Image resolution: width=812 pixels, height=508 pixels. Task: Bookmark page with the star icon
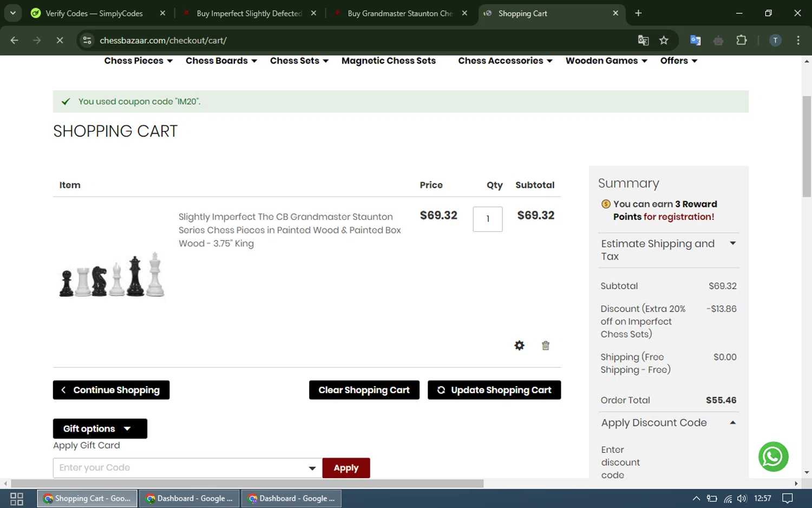[x=664, y=40]
